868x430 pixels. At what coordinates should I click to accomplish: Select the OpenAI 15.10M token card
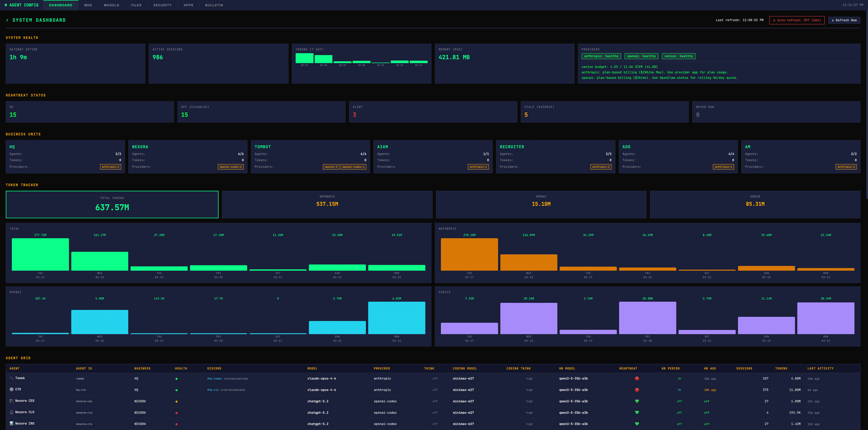pyautogui.click(x=541, y=204)
